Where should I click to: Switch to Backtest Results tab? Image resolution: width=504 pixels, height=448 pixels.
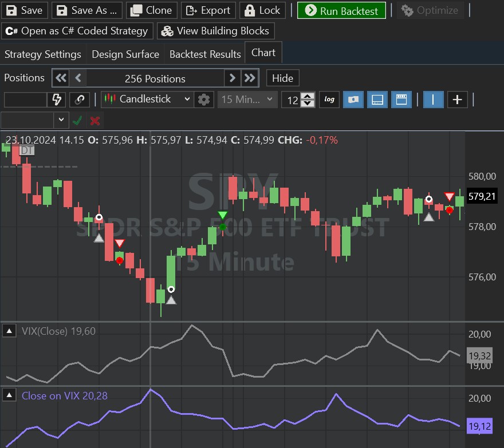tap(205, 54)
